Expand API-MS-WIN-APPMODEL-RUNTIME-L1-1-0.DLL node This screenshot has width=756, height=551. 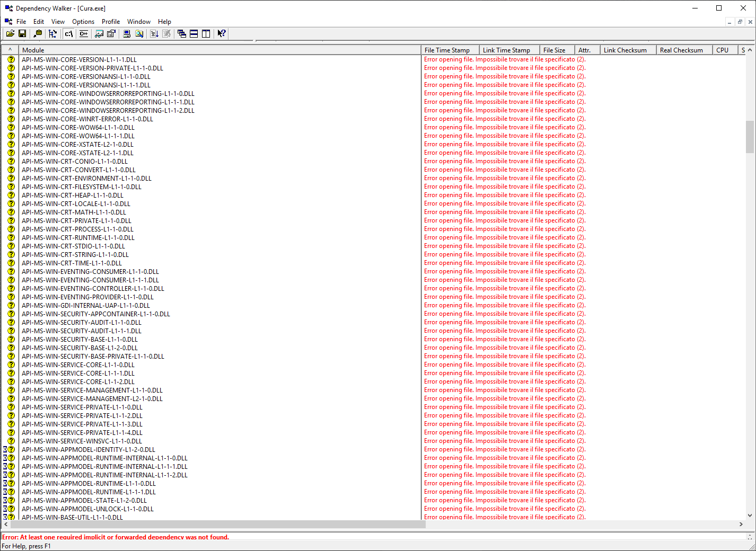pyautogui.click(x=5, y=483)
